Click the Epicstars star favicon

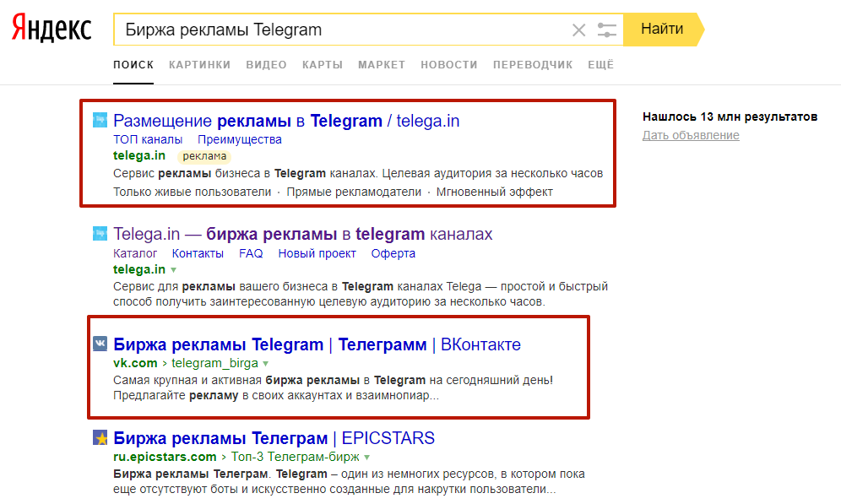100,438
